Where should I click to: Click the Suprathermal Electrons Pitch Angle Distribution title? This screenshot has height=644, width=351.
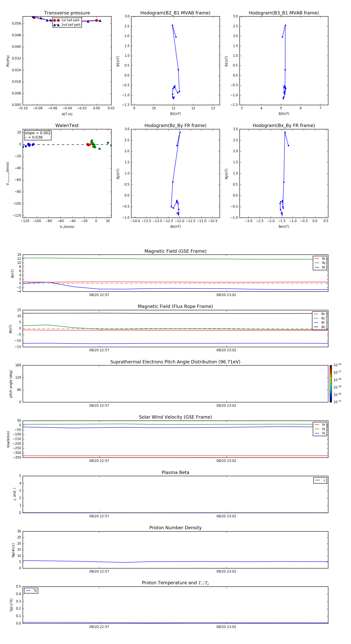pyautogui.click(x=175, y=362)
